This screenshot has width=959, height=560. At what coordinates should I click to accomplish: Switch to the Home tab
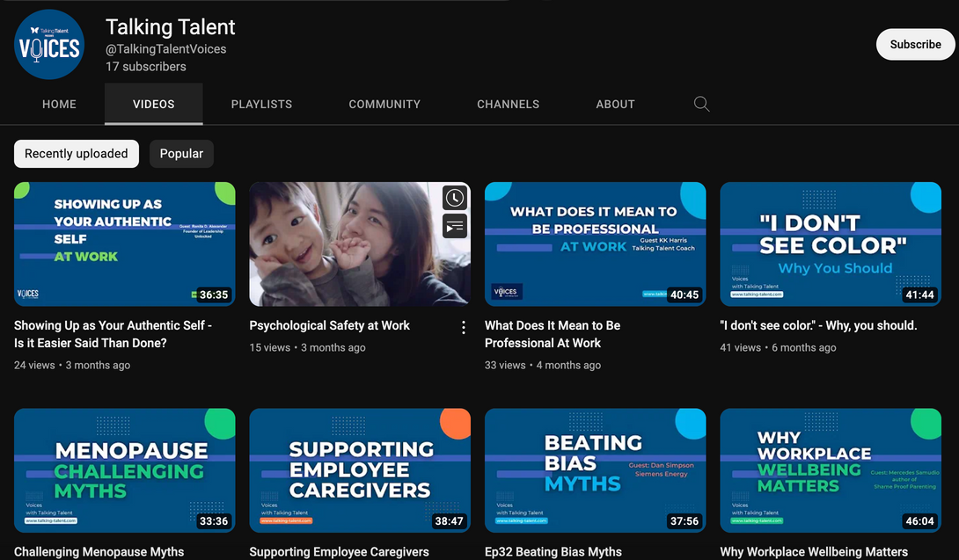tap(59, 104)
